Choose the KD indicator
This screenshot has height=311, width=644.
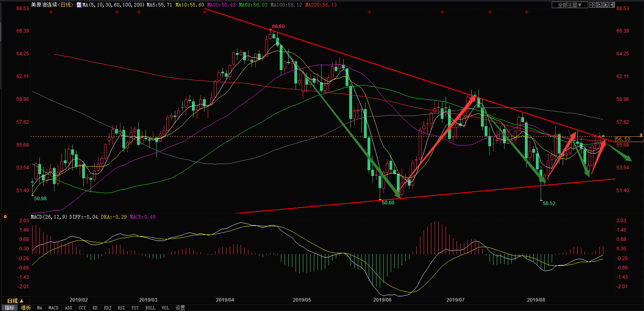pos(95,308)
